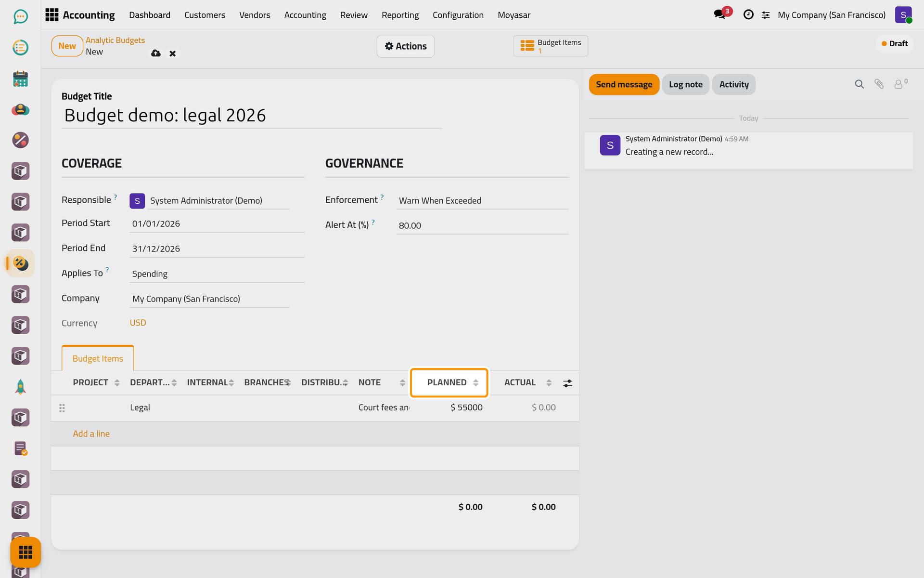Click the Alert At percentage field
Viewport: 924px width, 578px height.
482,226
